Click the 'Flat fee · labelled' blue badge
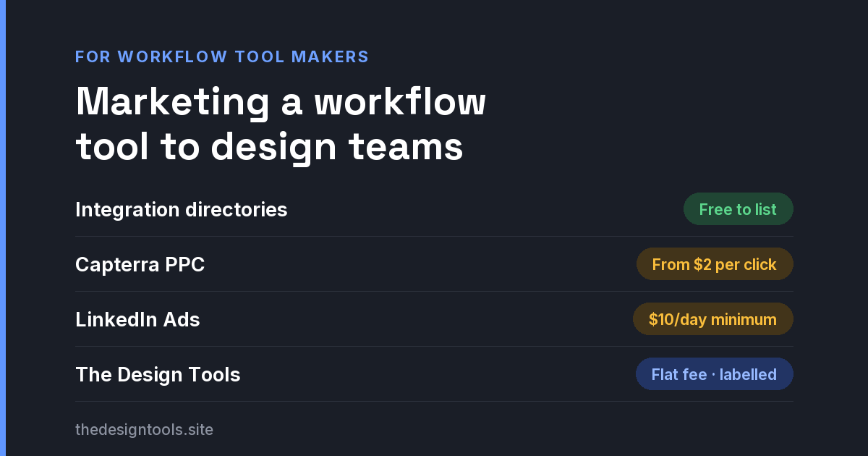The image size is (868, 456). [715, 374]
